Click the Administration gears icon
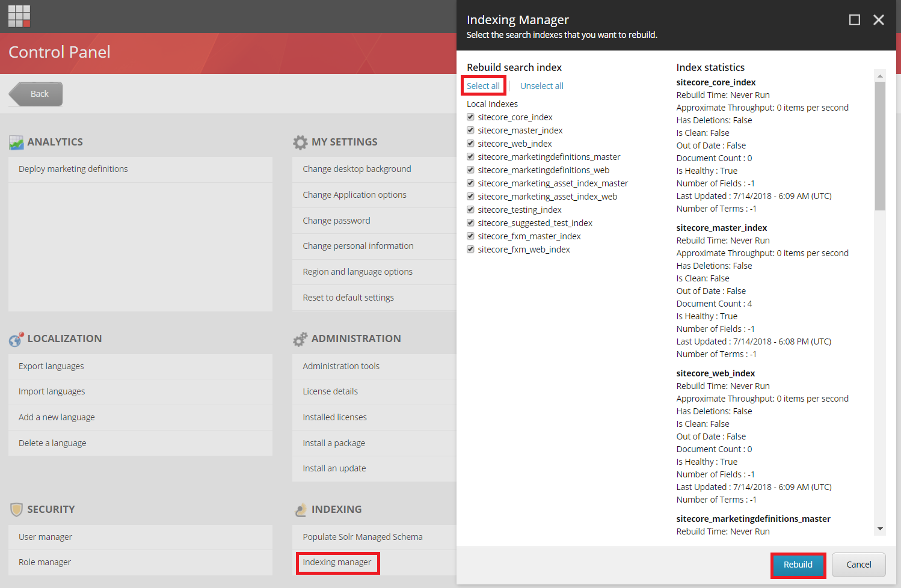The height and width of the screenshot is (588, 901). click(x=300, y=339)
